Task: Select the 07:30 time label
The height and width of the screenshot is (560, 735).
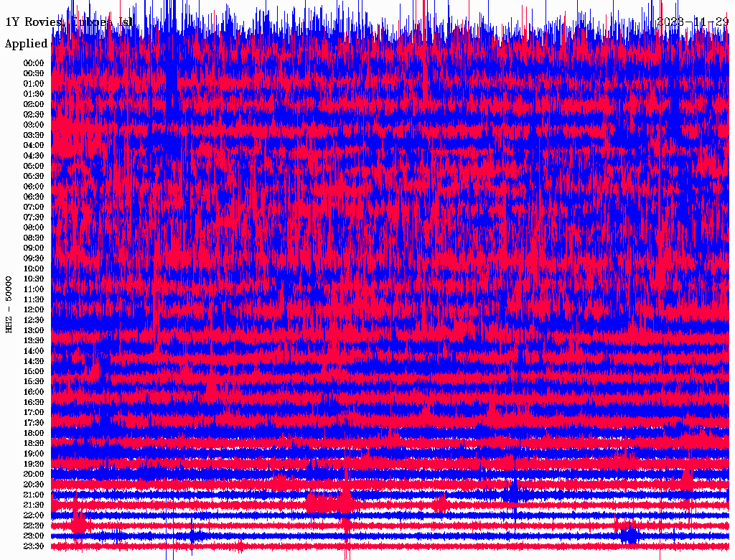Action: [34, 218]
